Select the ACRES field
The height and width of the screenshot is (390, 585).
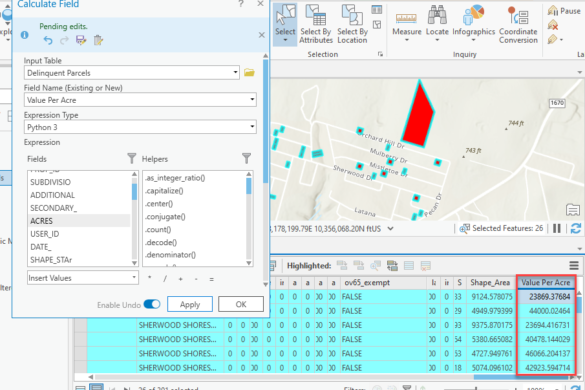[79, 221]
